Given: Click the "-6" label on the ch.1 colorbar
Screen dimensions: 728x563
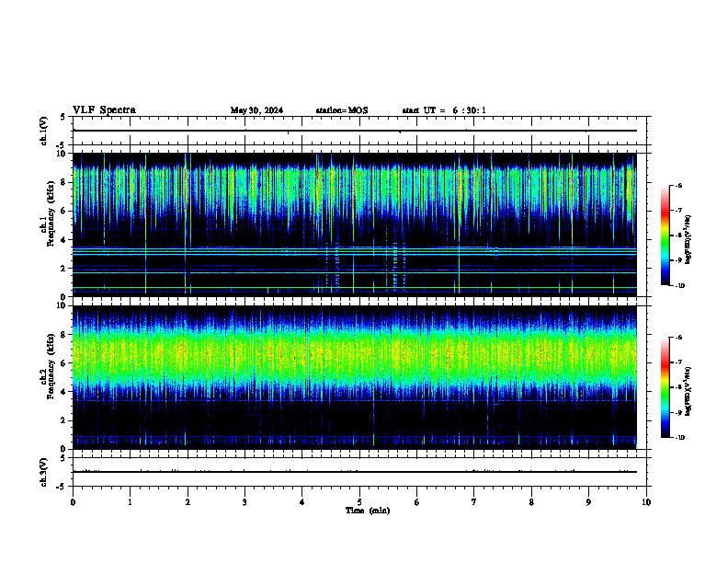Looking at the screenshot, I should point(679,185).
